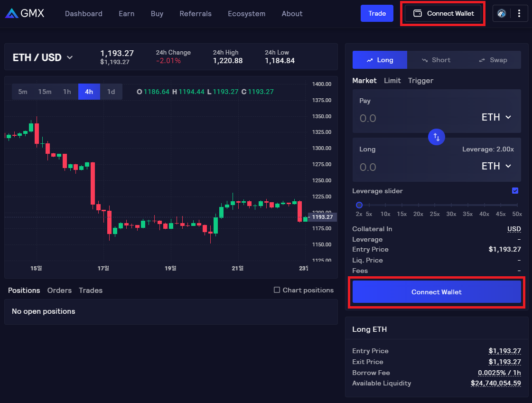Click the blue Trade button
Screen dimensions: 532x403
377,14
